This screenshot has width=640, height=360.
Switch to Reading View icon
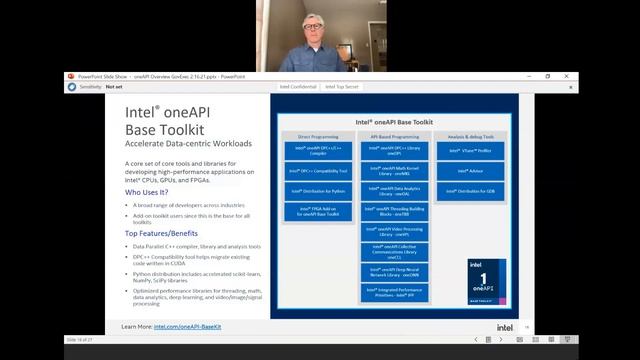click(x=551, y=340)
